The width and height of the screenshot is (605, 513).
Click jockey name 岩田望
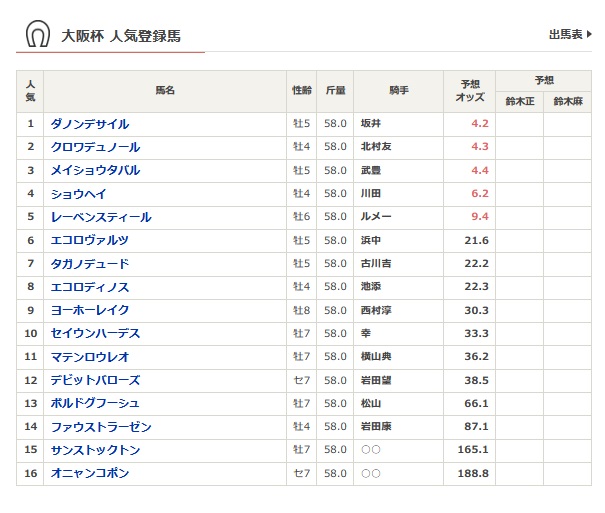click(x=376, y=380)
